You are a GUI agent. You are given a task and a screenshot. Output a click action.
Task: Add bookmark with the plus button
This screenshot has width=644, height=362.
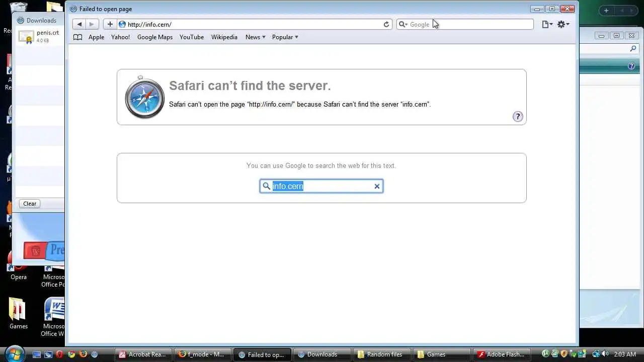pyautogui.click(x=110, y=24)
